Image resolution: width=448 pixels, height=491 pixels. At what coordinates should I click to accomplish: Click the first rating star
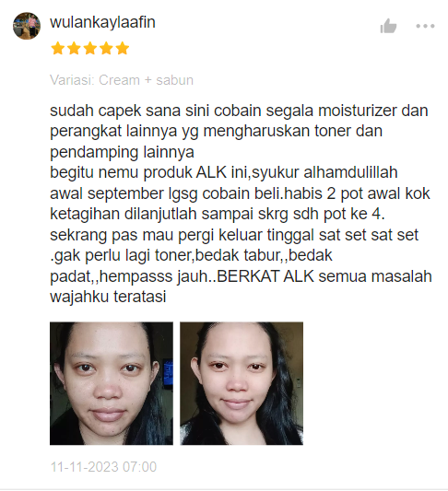tap(58, 48)
